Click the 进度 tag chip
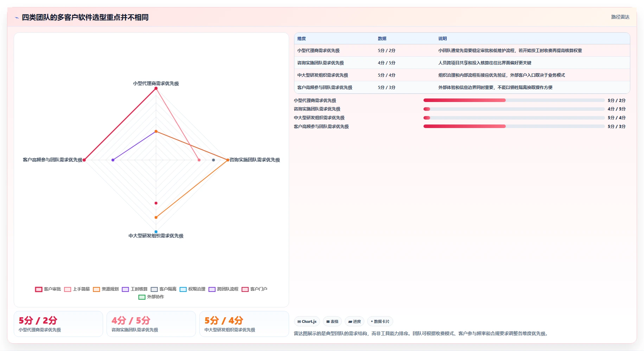This screenshot has width=644, height=351. [355, 321]
